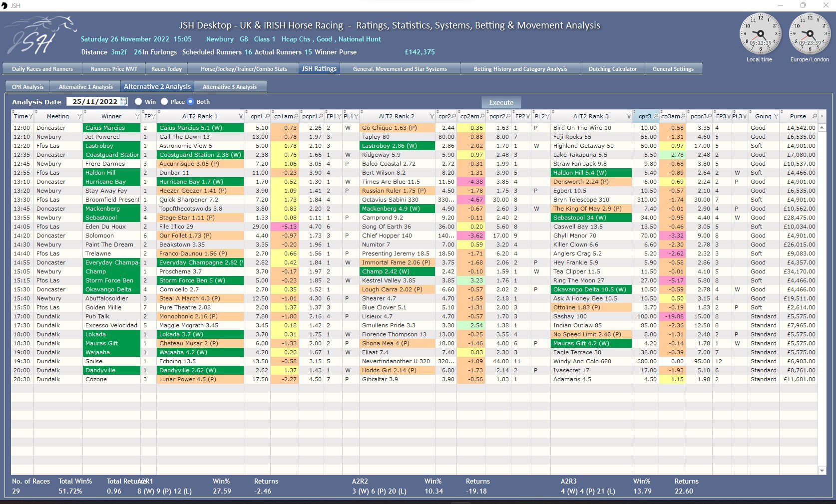Select the Place radio button

pyautogui.click(x=164, y=101)
